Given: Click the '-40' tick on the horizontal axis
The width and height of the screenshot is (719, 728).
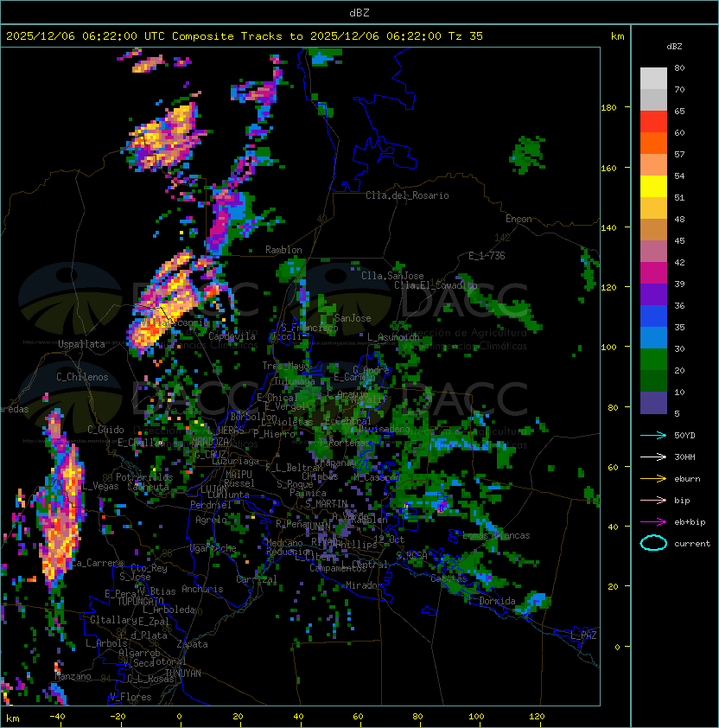Looking at the screenshot, I should click(x=57, y=717).
